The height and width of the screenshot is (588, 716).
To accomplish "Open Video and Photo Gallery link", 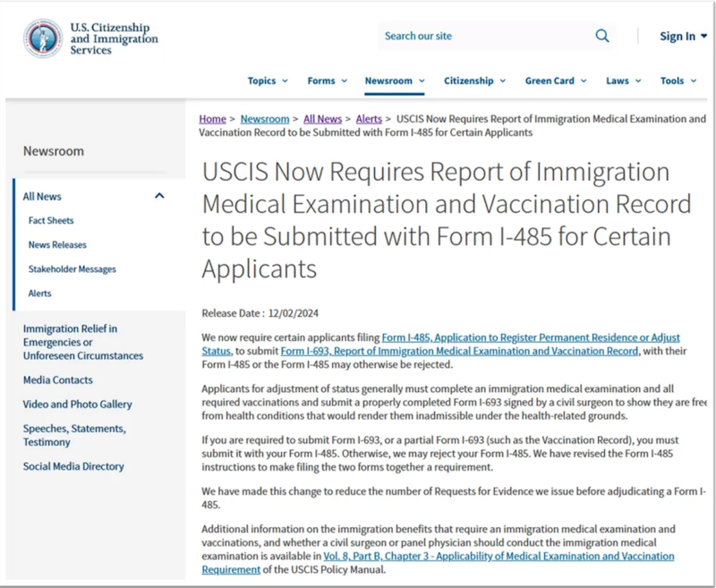I will pos(77,404).
